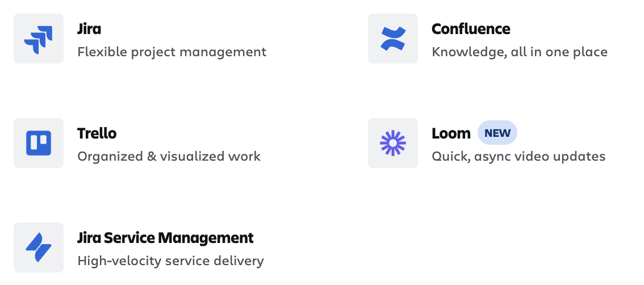The height and width of the screenshot is (285, 644).
Task: Open the 'Quick, async video updates' text
Action: 518,157
